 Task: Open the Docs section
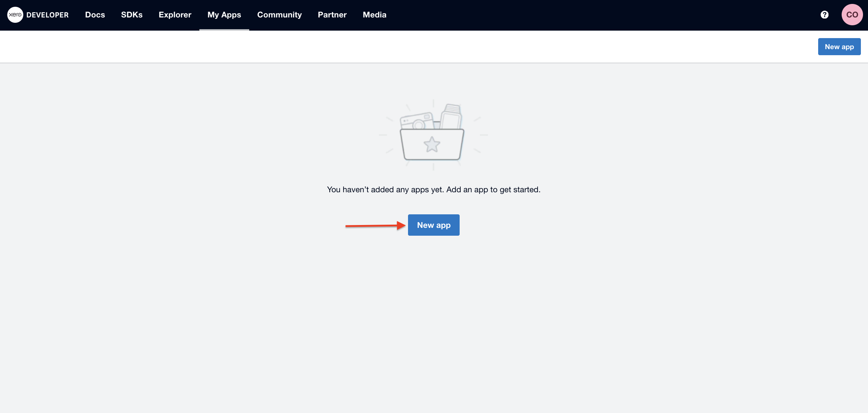pyautogui.click(x=95, y=14)
